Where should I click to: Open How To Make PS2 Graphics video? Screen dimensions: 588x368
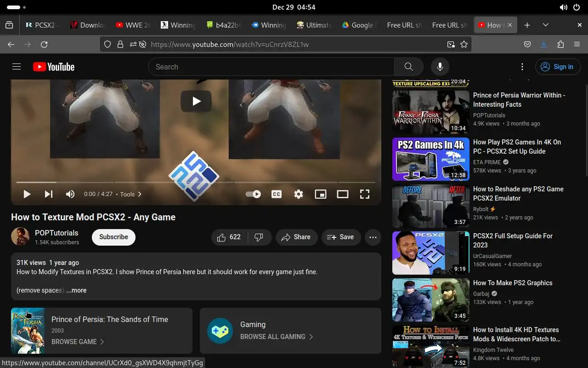pyautogui.click(x=513, y=283)
